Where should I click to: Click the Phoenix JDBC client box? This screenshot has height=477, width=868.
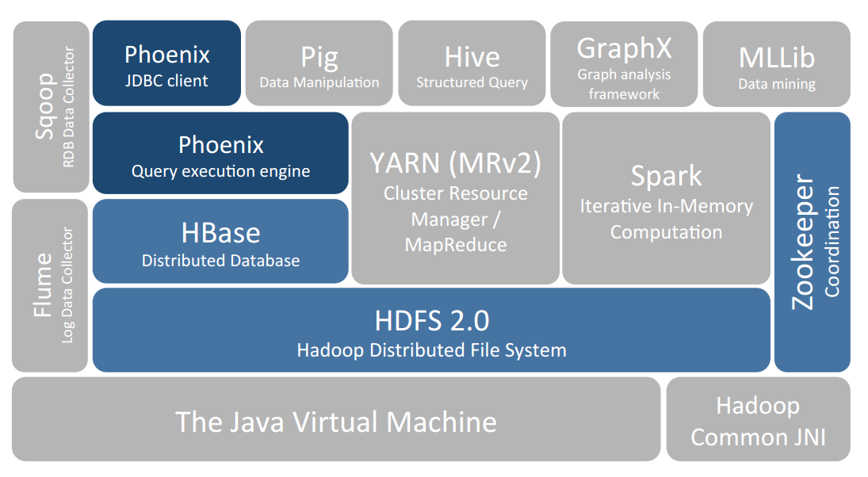click(x=166, y=63)
